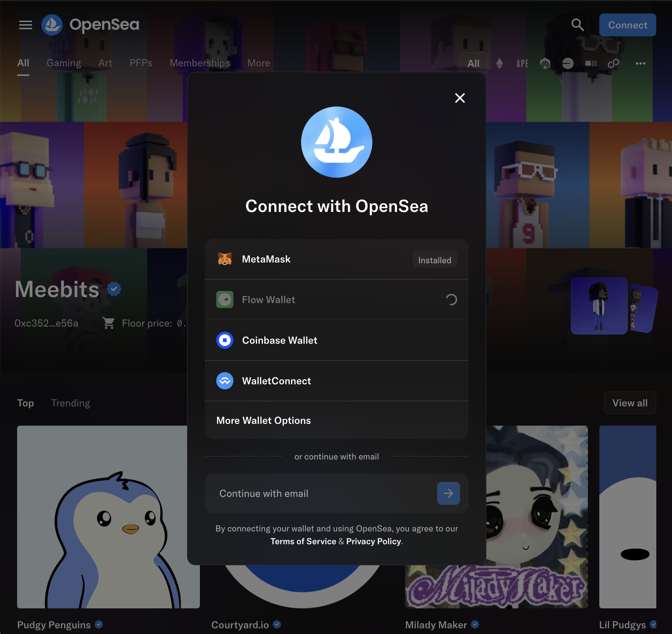Click the Coinbase Wallet icon

click(x=225, y=340)
